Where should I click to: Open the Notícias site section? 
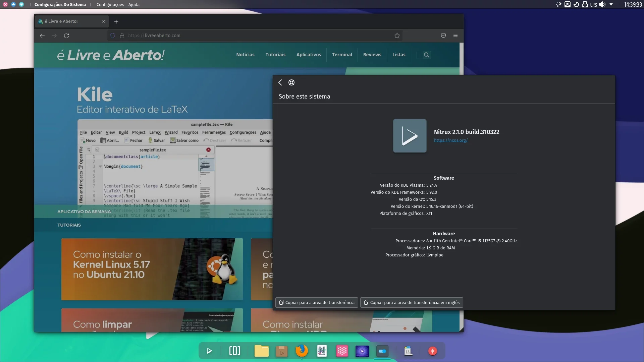click(x=245, y=55)
